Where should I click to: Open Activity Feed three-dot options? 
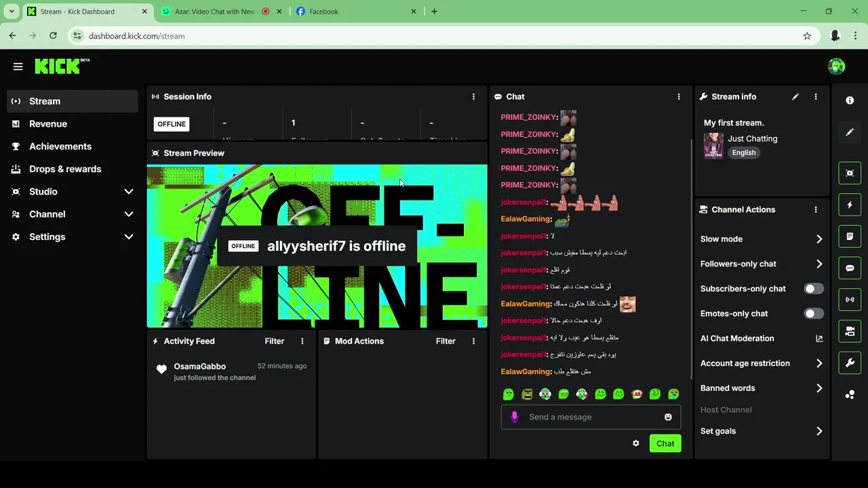click(x=302, y=341)
